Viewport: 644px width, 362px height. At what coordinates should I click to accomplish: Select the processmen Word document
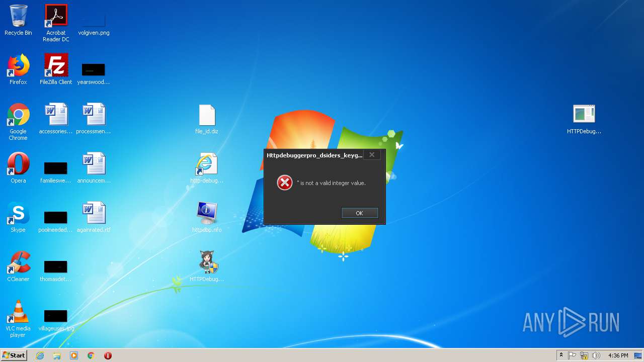click(94, 119)
